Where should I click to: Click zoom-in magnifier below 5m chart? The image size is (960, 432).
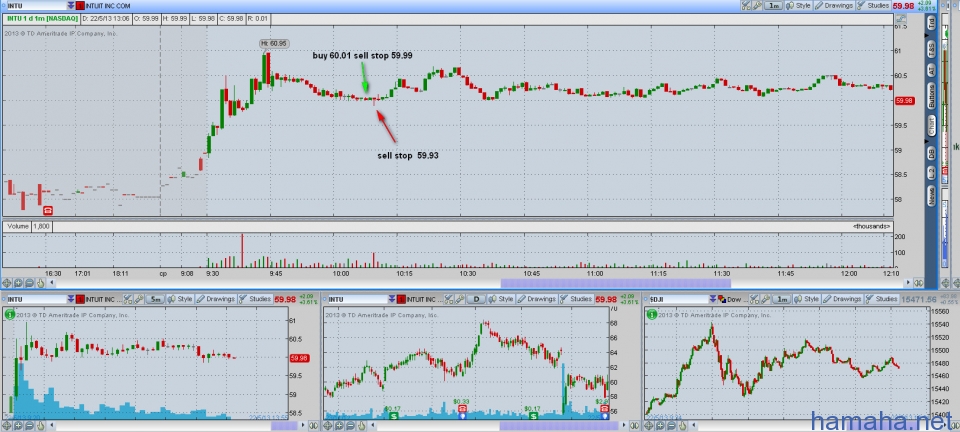[18, 425]
